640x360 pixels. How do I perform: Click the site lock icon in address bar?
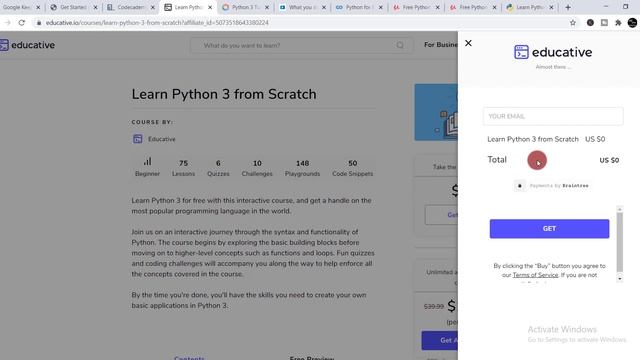click(x=39, y=23)
